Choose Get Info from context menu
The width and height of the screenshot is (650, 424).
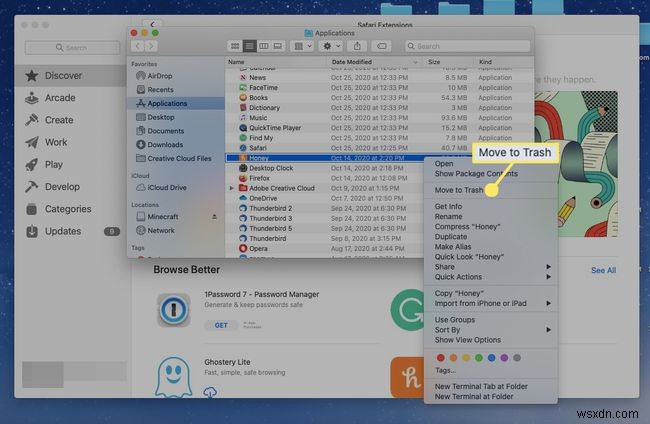pyautogui.click(x=448, y=206)
